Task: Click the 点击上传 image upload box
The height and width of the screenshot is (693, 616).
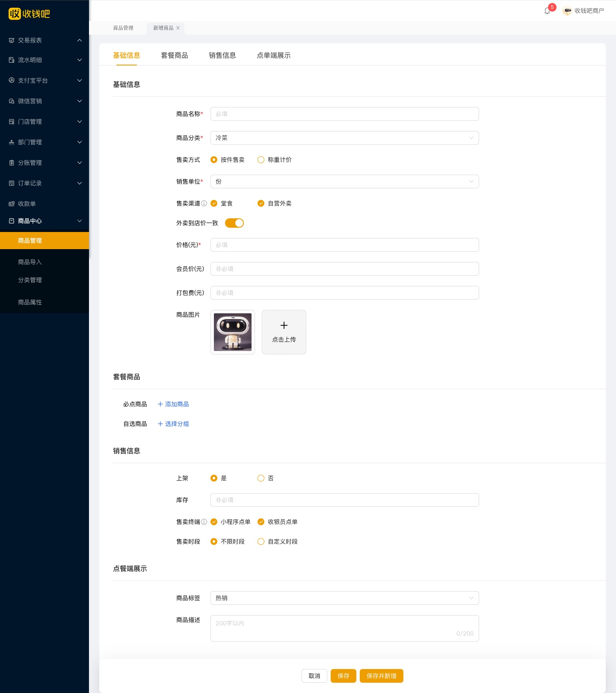Action: point(284,332)
